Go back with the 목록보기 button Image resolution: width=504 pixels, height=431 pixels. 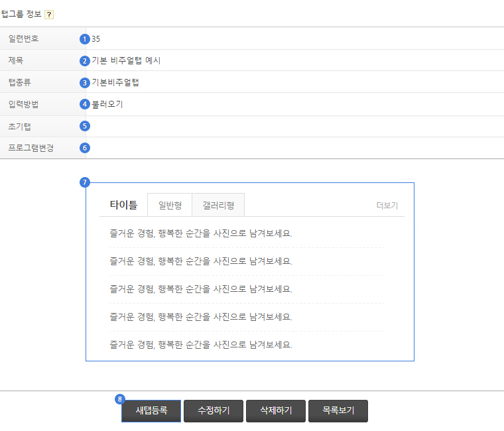pos(338,411)
